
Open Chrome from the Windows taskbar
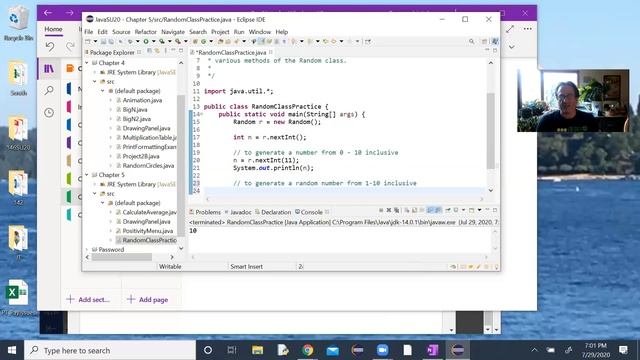click(308, 350)
